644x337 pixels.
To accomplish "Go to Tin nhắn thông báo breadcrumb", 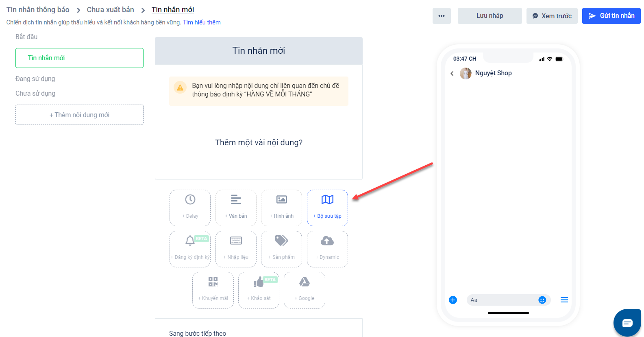I will point(38,10).
